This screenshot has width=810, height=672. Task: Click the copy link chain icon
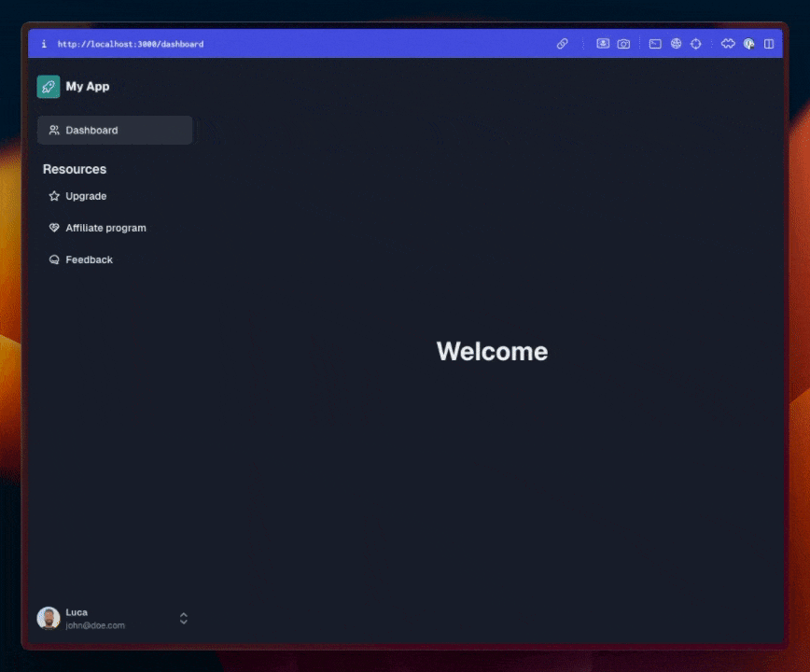click(x=563, y=44)
